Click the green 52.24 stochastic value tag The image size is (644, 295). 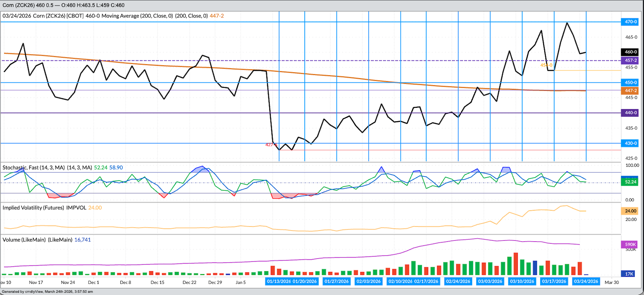coord(630,182)
